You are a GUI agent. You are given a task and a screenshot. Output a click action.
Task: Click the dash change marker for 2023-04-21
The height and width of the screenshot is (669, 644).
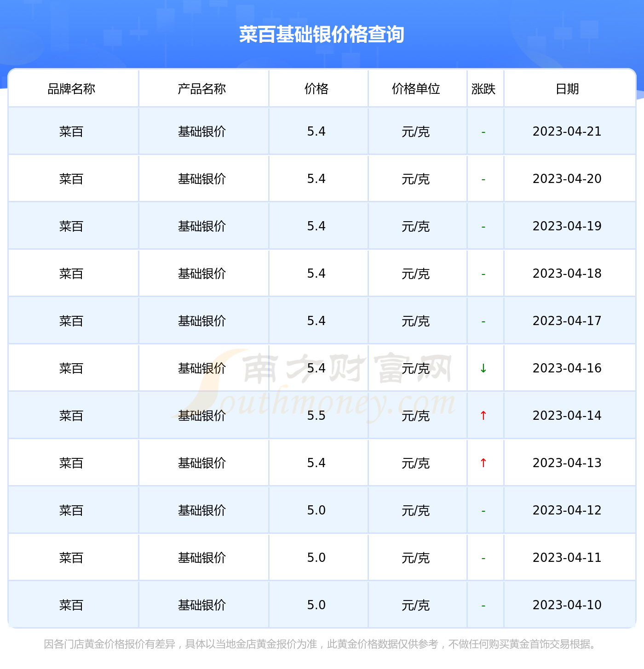(x=483, y=132)
